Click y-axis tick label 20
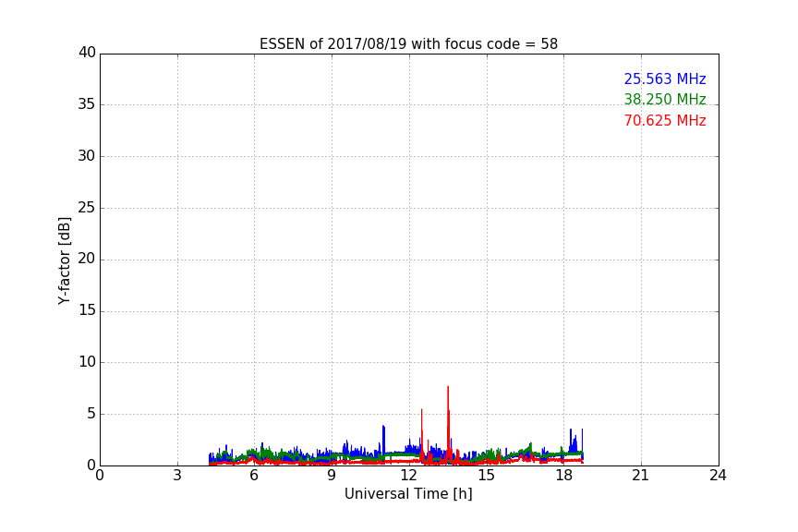Image resolution: width=798 pixels, height=532 pixels. 87,260
